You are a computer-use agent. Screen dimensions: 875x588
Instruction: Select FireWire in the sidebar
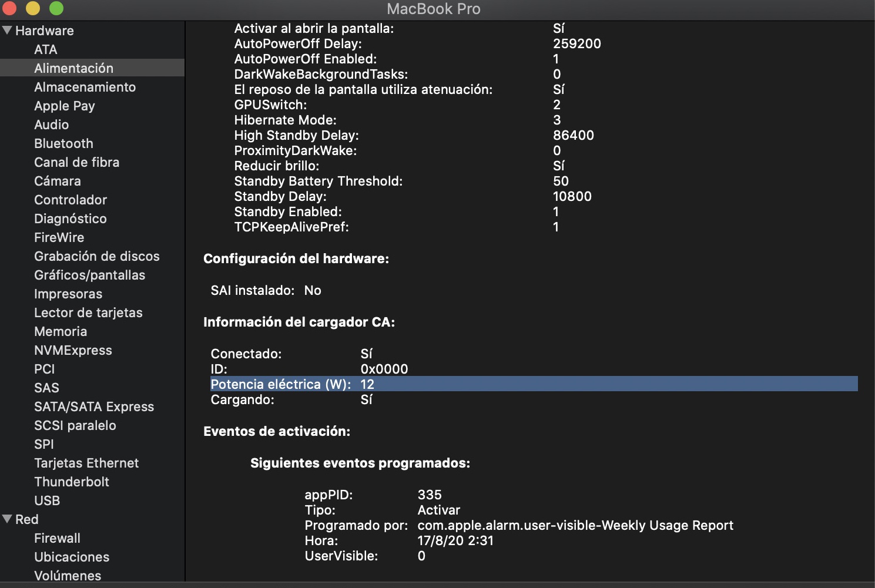(x=59, y=237)
